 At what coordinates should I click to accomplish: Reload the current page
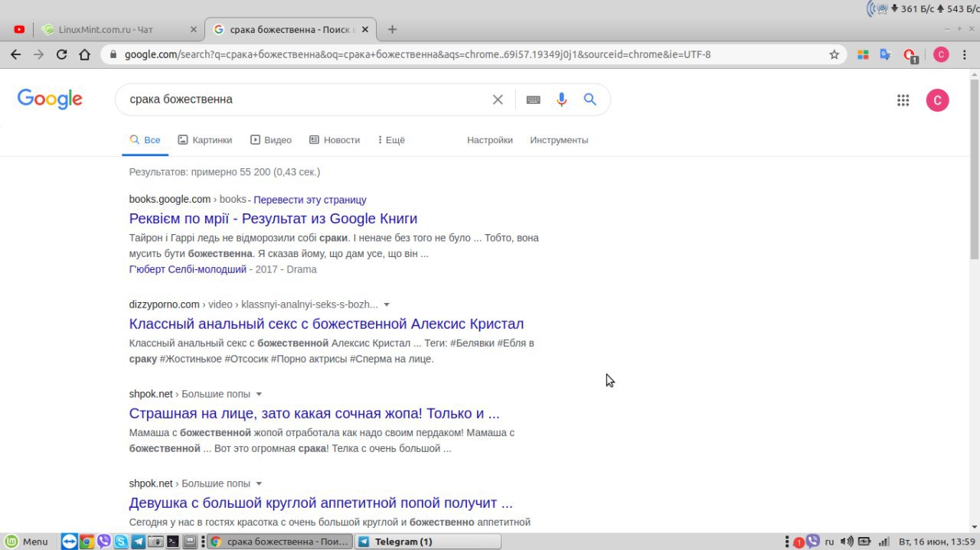[x=62, y=54]
